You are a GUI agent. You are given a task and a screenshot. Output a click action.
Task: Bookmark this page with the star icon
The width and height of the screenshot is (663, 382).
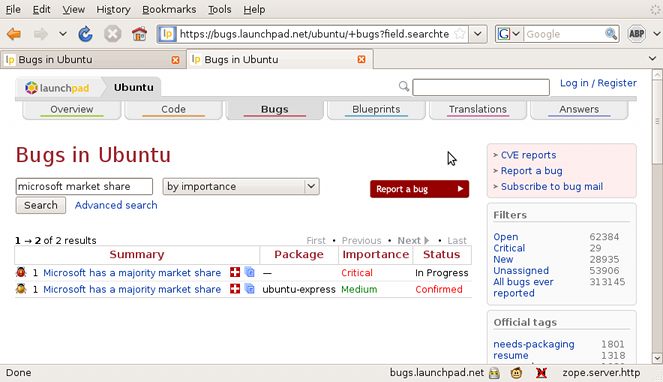click(x=460, y=34)
